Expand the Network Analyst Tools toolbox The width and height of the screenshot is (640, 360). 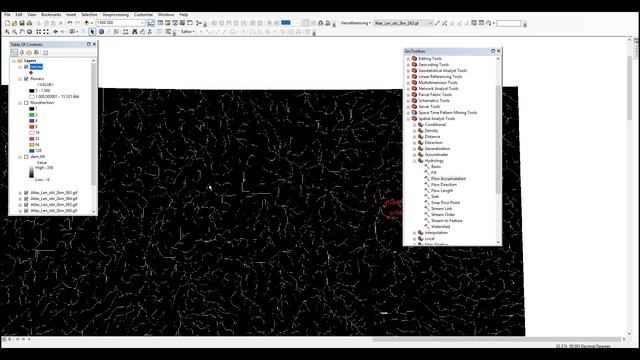[408, 89]
